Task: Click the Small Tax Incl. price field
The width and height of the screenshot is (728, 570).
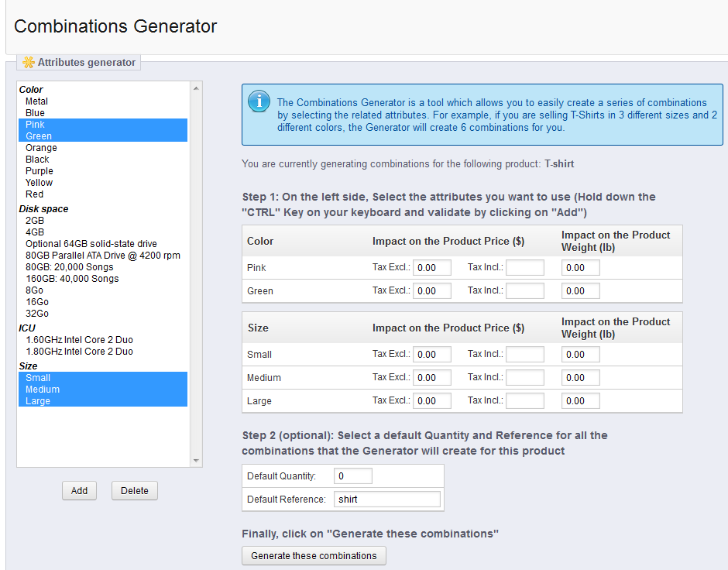Action: [524, 355]
